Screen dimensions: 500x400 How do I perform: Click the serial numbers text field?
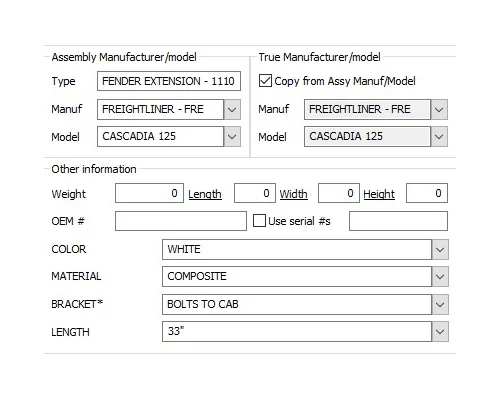398,221
